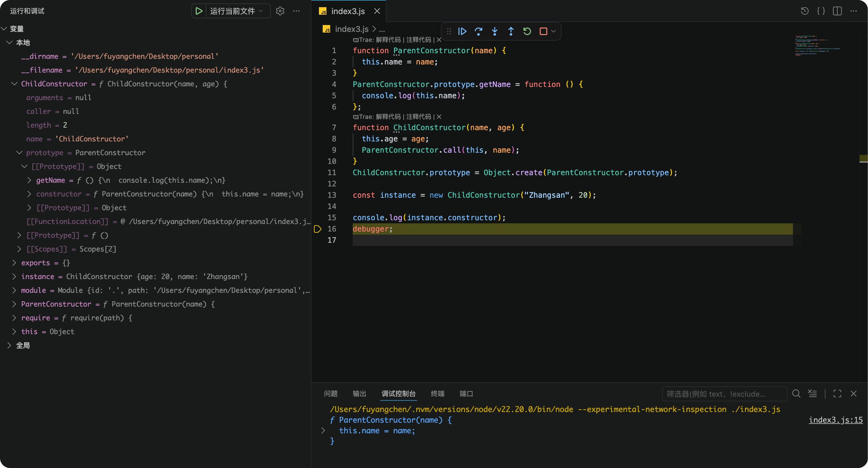Image resolution: width=868 pixels, height=468 pixels.
Task: Select __dirname variable row
Action: [155, 56]
